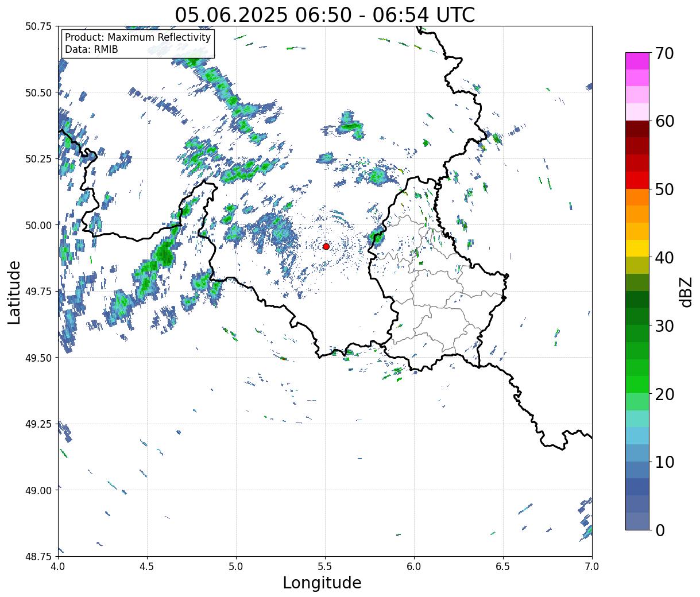
Task: Click the latitude tick label "50.25"
Action: click(38, 159)
